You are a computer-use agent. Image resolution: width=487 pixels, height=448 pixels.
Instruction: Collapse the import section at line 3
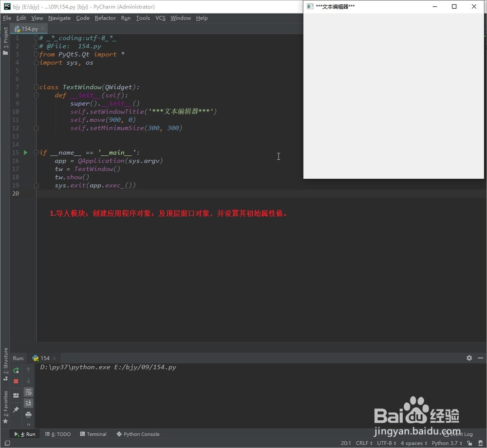point(37,55)
